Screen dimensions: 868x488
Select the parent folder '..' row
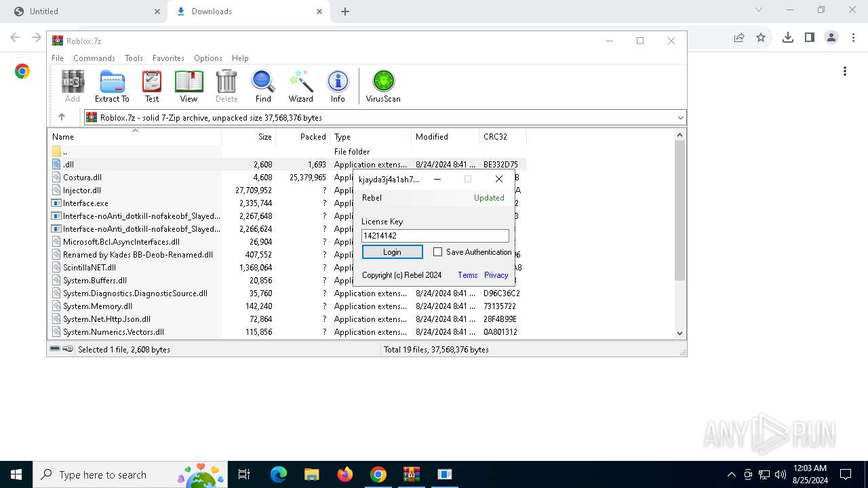pos(287,152)
